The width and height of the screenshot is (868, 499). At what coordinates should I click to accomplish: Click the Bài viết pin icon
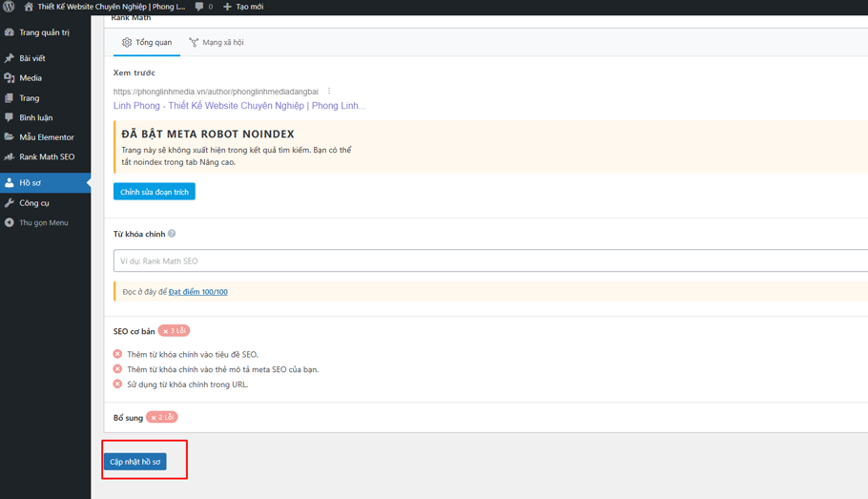[x=10, y=58]
